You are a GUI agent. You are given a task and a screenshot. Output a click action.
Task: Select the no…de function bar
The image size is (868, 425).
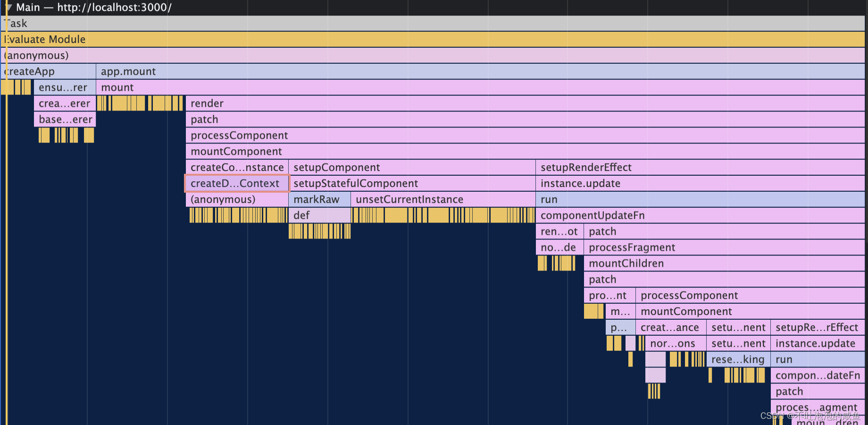click(x=560, y=248)
